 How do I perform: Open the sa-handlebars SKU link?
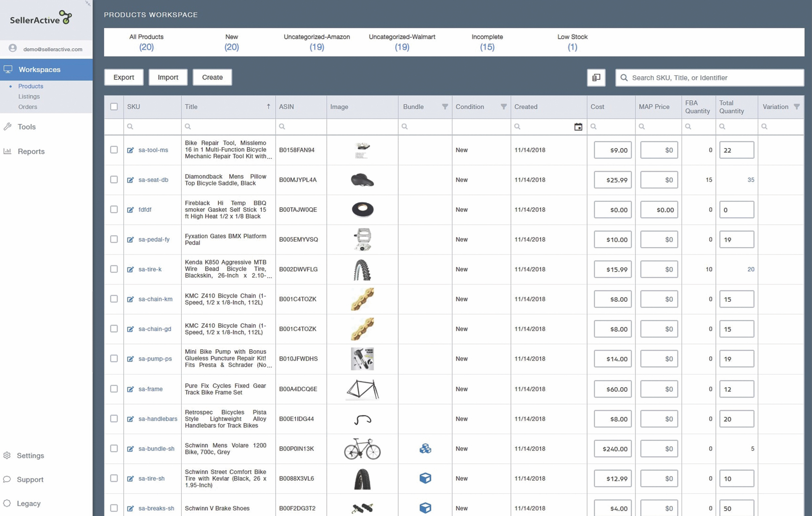click(x=158, y=419)
